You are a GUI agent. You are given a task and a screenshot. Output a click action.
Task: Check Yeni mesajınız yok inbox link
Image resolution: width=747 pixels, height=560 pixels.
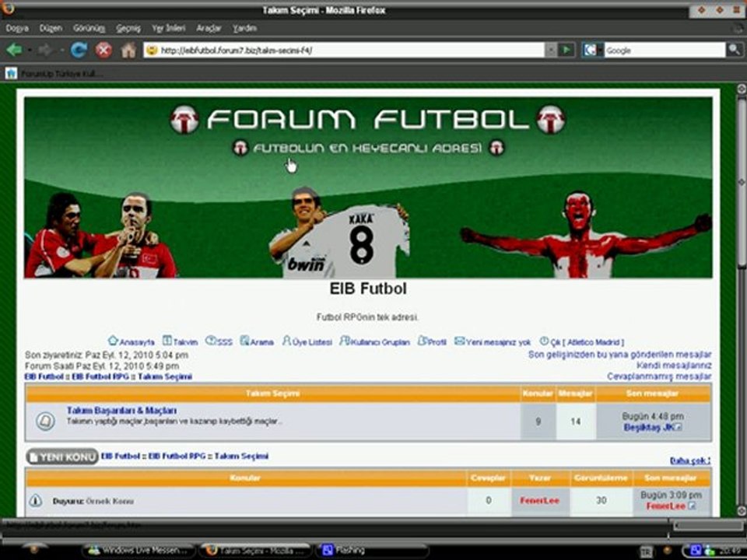tap(493, 341)
